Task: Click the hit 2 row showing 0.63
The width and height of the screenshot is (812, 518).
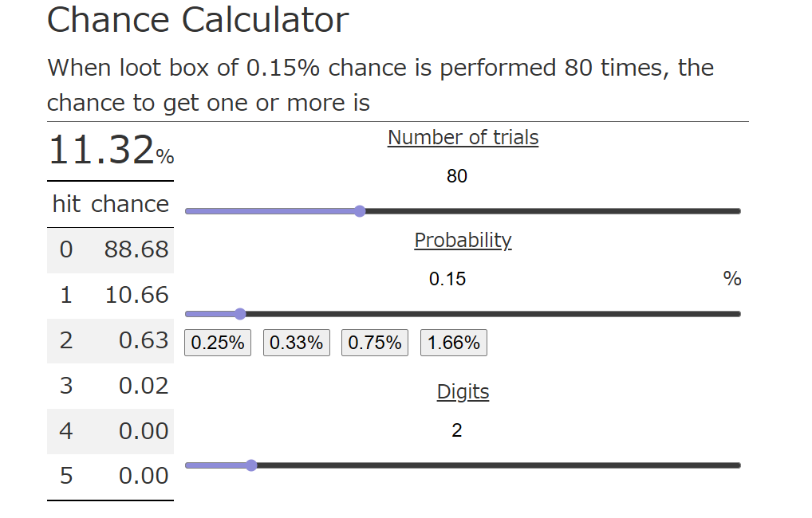Action: pos(111,340)
